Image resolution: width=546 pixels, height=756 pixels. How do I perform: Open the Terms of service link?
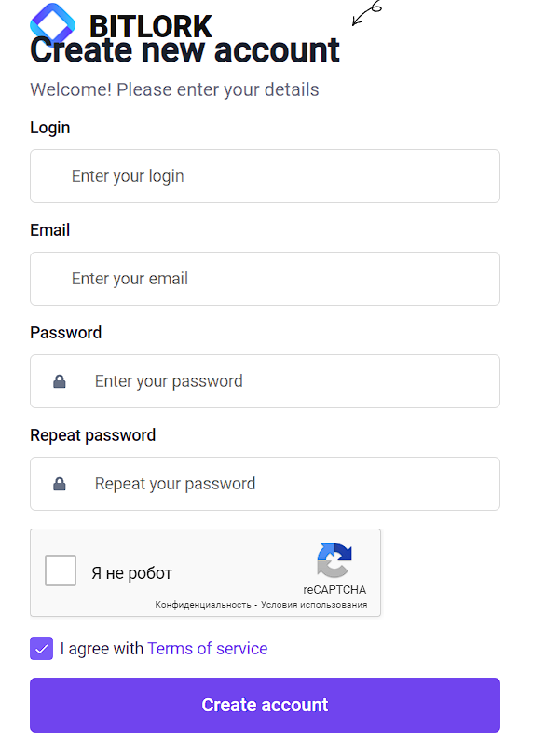[207, 649]
